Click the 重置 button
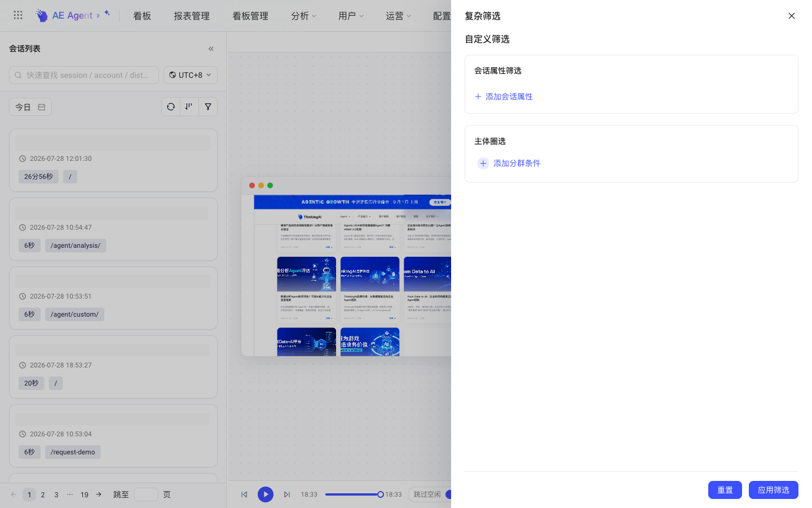Screen dimensions: 812x508 (x=725, y=490)
